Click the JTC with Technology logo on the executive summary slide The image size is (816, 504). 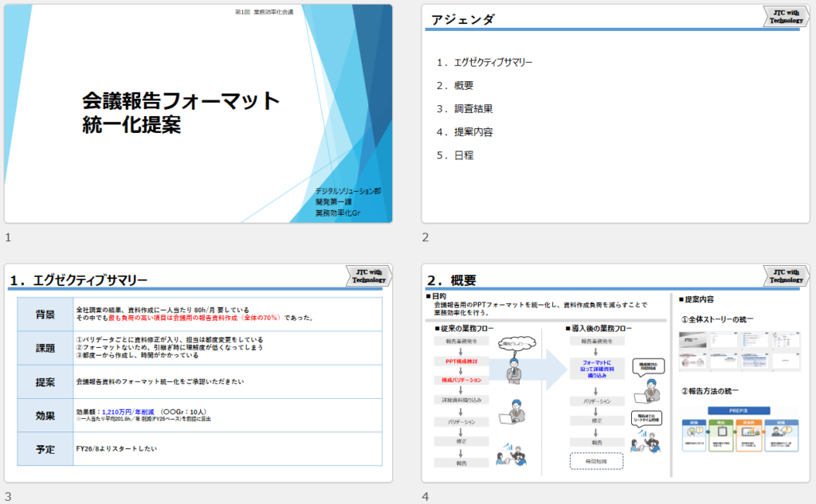370,276
